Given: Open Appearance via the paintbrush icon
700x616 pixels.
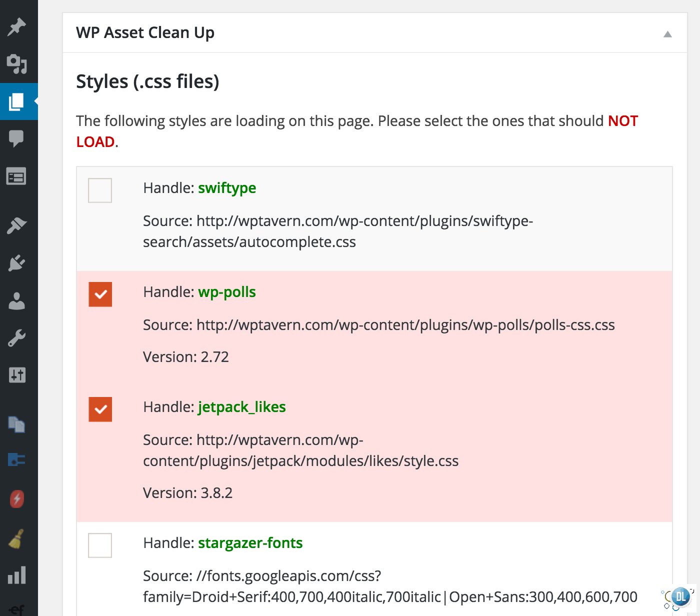Looking at the screenshot, I should click(x=16, y=225).
